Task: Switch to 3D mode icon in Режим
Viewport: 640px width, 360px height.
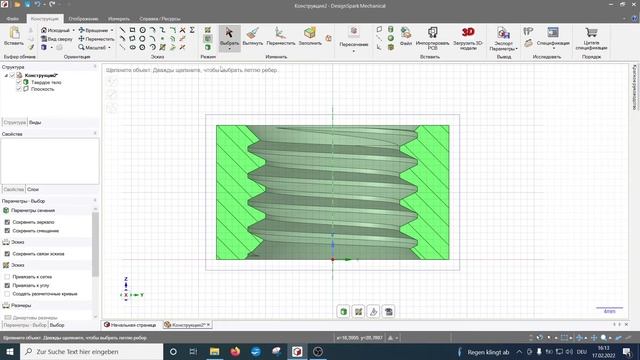Action: pos(208,47)
